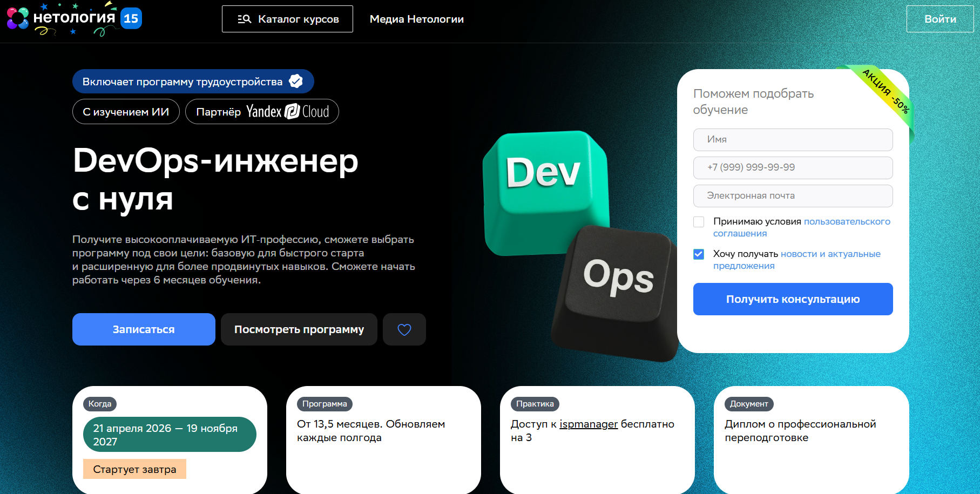Click the DevOps-инженер с нуля heading

[215, 180]
